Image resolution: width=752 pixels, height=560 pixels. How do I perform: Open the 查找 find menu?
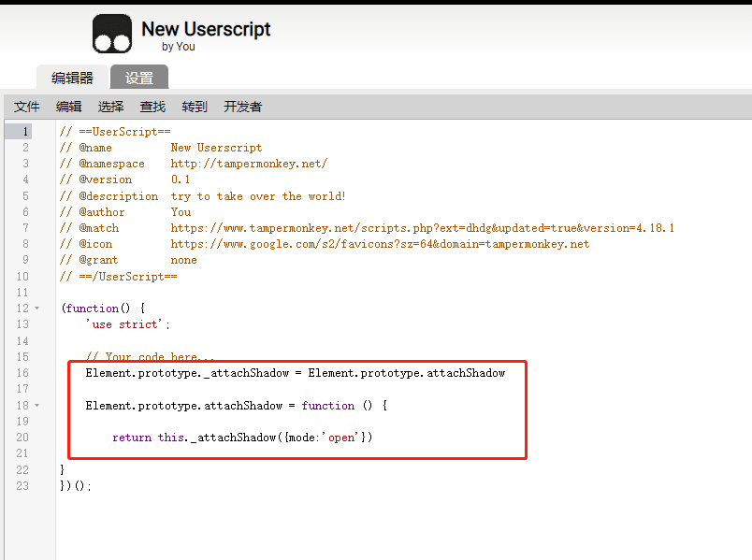(152, 107)
